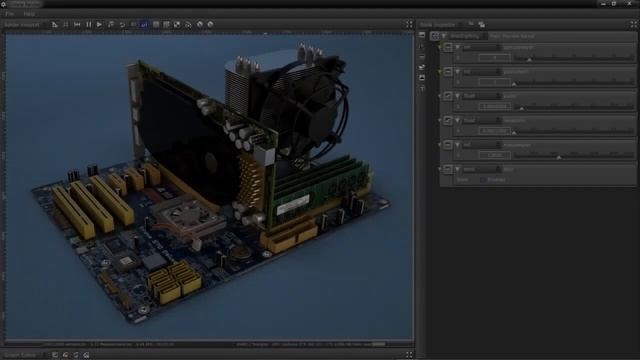Click the first round icon in viewport toolbar
The width and height of the screenshot is (640, 360).
pyautogui.click(x=200, y=24)
